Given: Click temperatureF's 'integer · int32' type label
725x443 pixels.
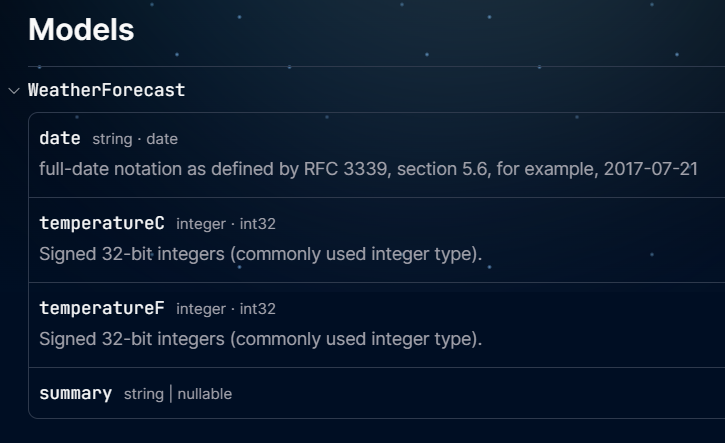Looking at the screenshot, I should pos(225,309).
